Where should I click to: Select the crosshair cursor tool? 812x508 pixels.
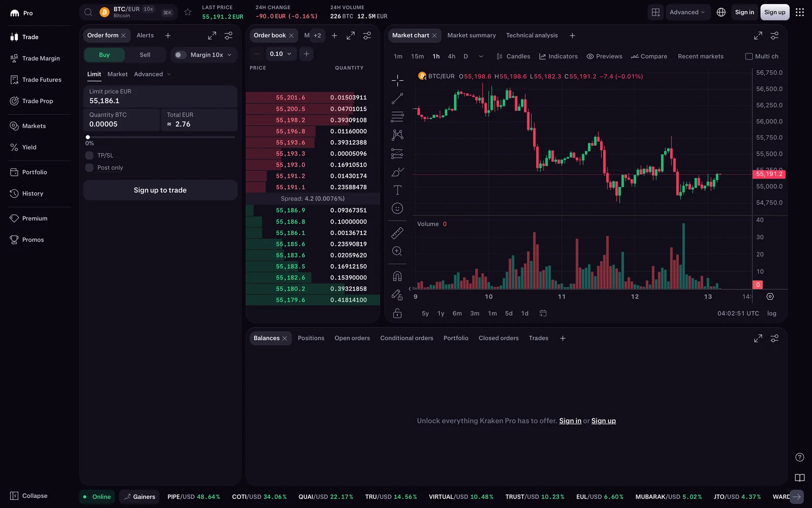point(397,80)
